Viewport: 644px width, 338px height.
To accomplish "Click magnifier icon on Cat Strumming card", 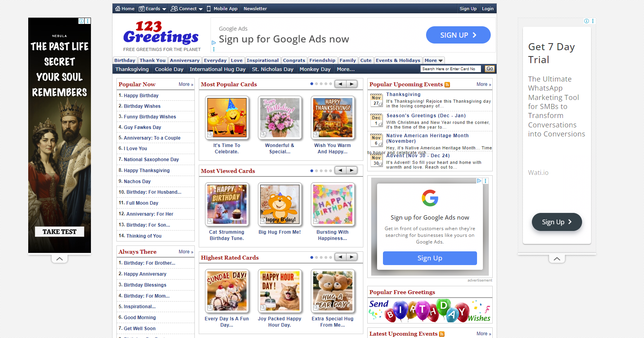I will click(210, 221).
